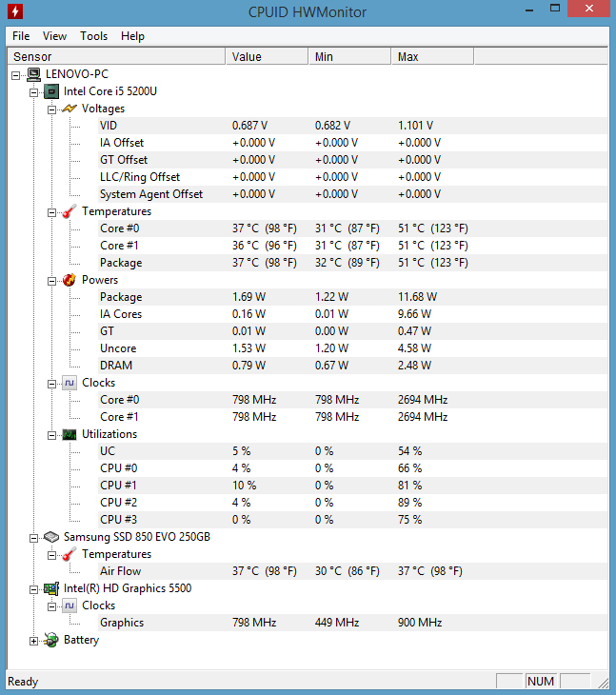Click the LENOVO-PC computer icon
Viewport: 616px width, 695px height.
33,74
